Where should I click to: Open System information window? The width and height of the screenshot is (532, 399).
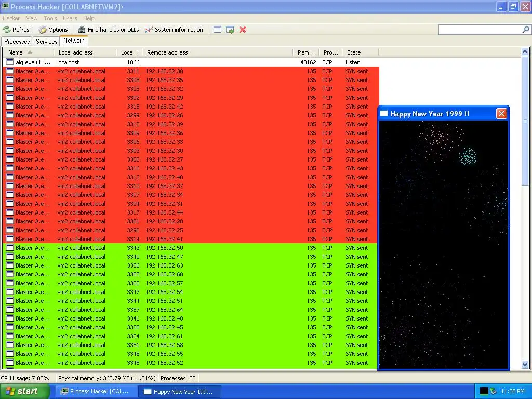pyautogui.click(x=174, y=30)
